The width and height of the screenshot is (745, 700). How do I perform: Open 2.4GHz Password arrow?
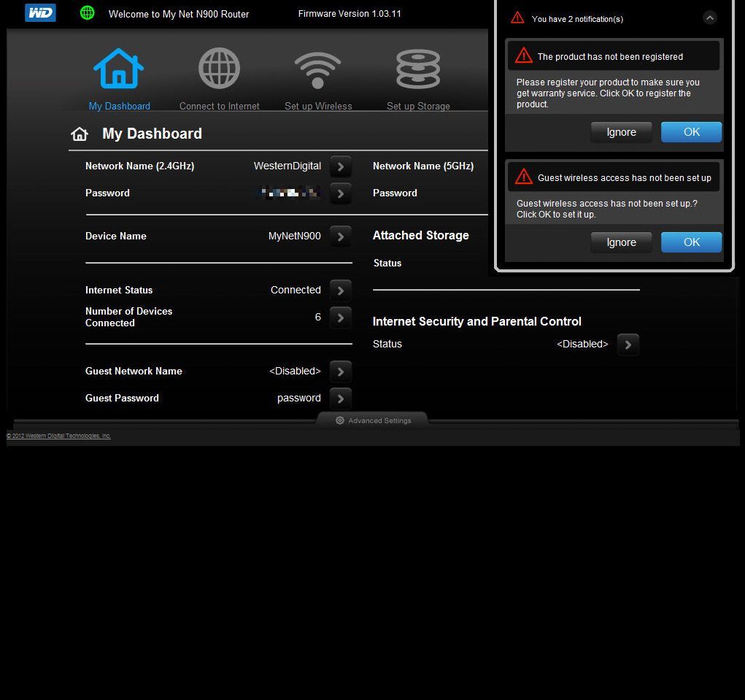[341, 193]
